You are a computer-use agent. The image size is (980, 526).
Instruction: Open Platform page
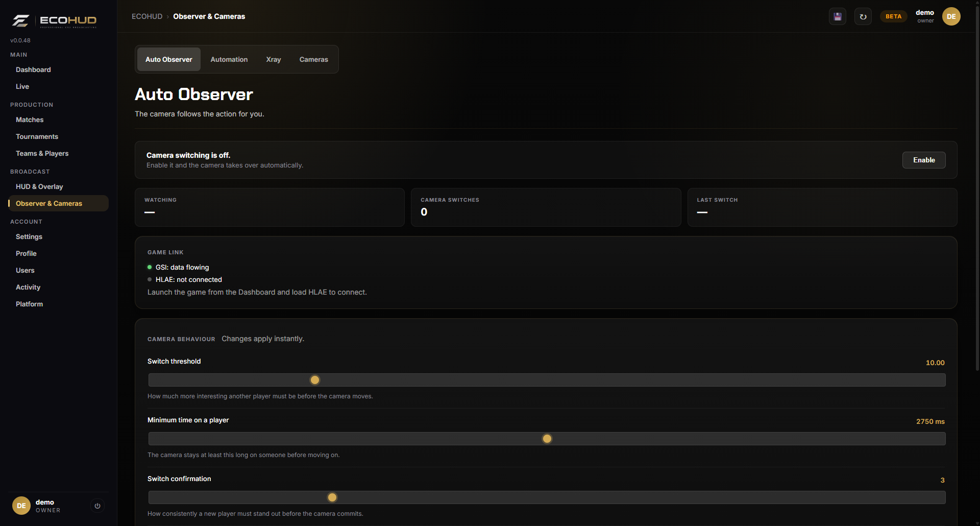(x=58, y=304)
